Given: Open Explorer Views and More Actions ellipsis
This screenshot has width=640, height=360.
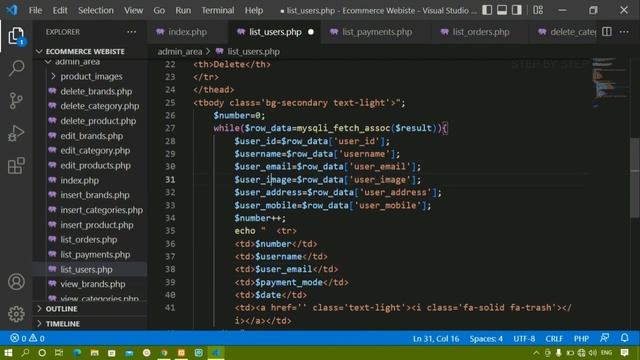Looking at the screenshot, I should (131, 32).
